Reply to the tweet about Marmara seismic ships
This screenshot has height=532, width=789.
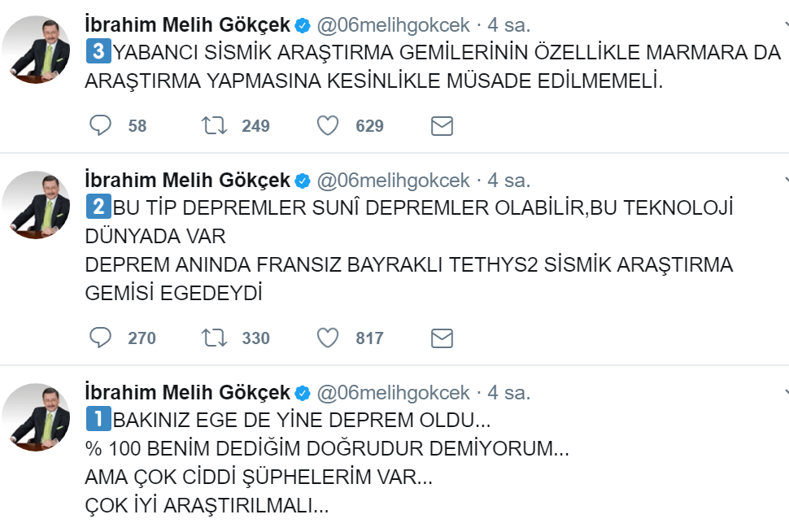click(100, 125)
